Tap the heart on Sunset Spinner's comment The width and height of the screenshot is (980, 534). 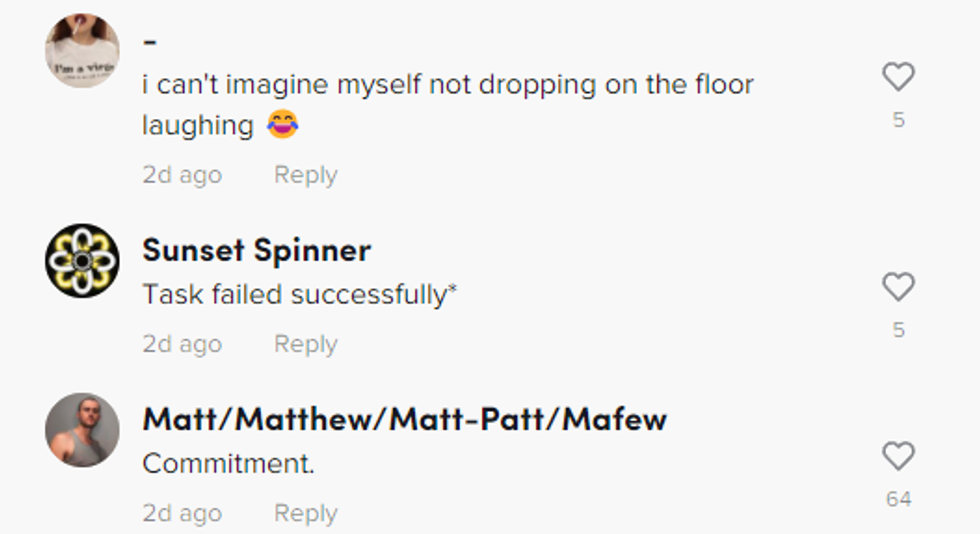(x=898, y=287)
